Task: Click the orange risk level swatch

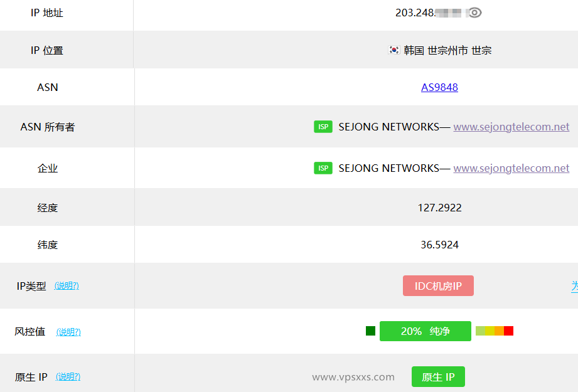Action: [499, 331]
